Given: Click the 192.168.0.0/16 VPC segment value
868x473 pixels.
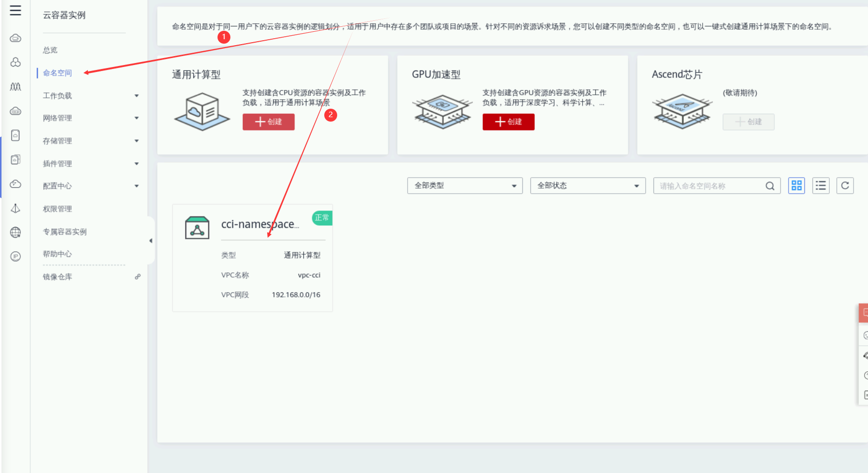Looking at the screenshot, I should tap(296, 295).
